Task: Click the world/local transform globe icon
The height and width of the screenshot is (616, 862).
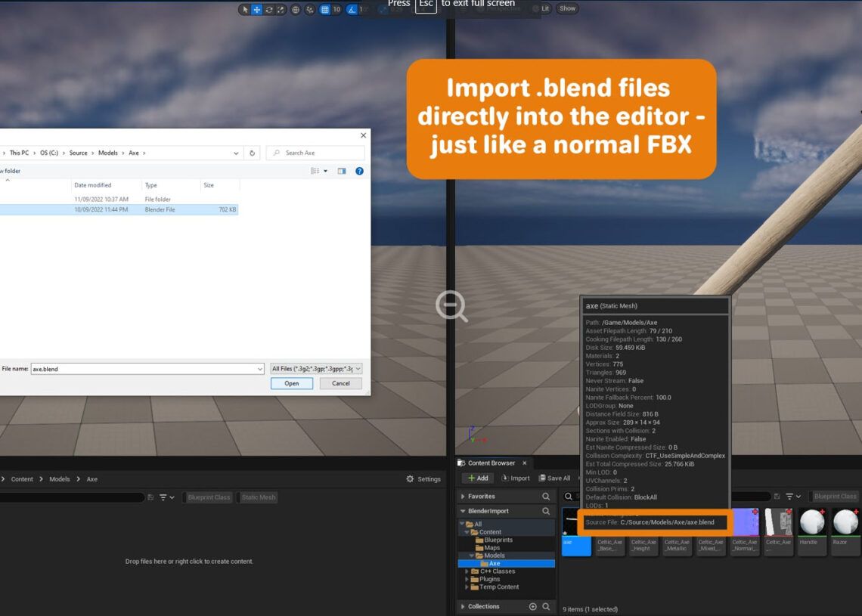Action: coord(295,9)
